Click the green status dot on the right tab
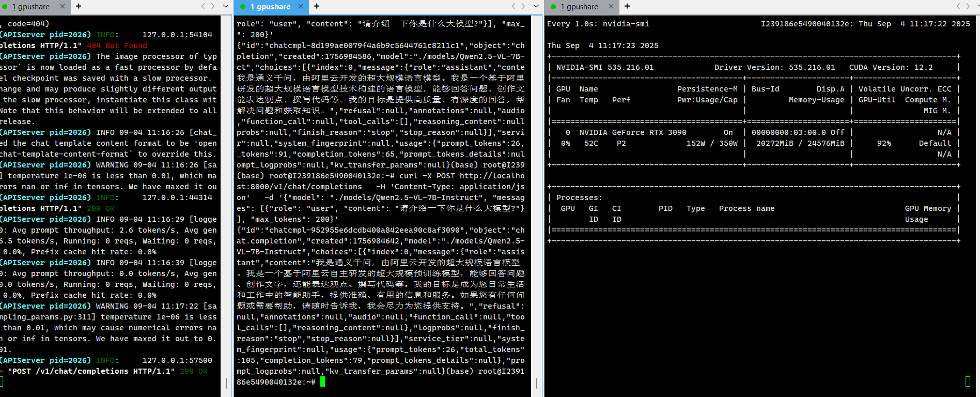Image resolution: width=980 pixels, height=397 pixels. [x=553, y=7]
